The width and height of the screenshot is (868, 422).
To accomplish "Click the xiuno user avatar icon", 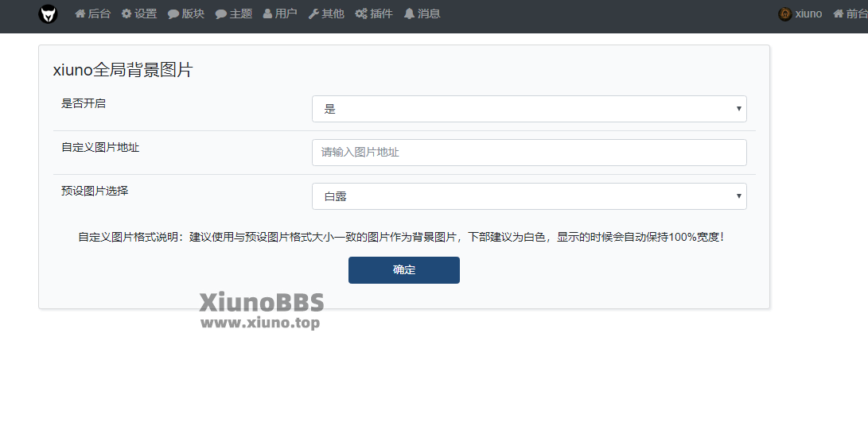I will click(x=784, y=14).
